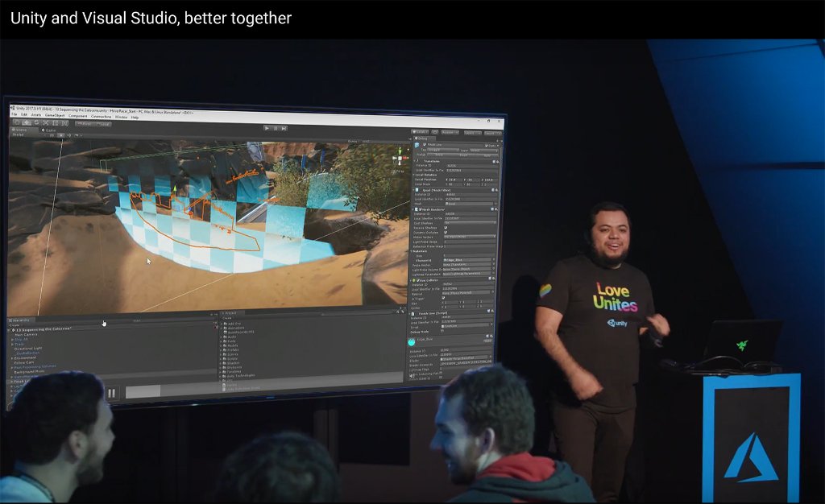Click the Create button in the Hierarchy panel
This screenshot has width=825, height=504.
[16, 324]
